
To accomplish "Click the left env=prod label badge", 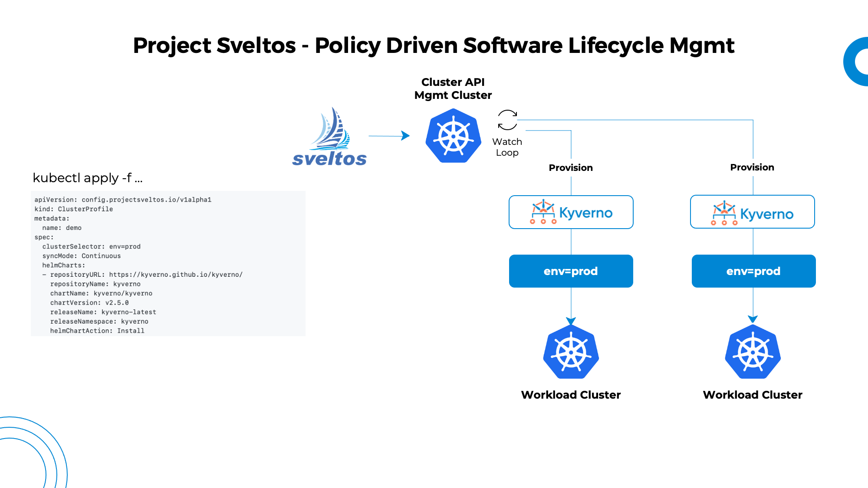I will [571, 271].
